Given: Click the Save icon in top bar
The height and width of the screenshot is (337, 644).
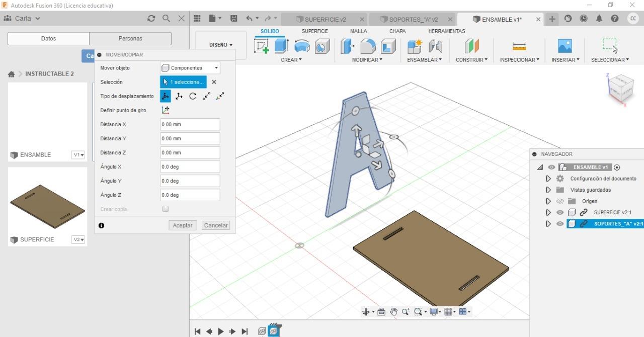Looking at the screenshot, I should [x=234, y=19].
